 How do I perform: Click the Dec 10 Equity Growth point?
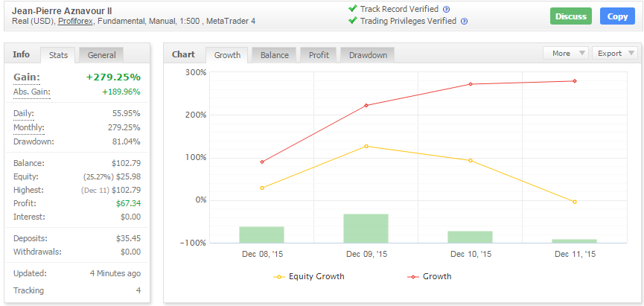(x=471, y=161)
